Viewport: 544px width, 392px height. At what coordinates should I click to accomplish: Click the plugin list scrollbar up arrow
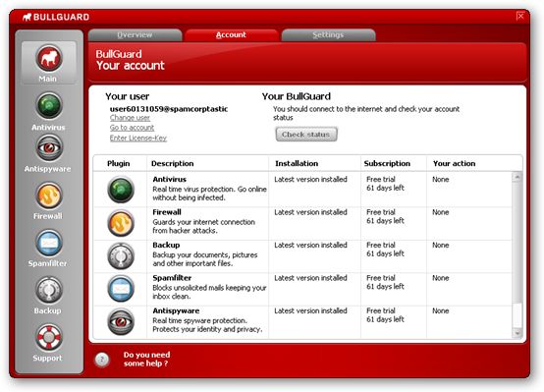click(517, 177)
